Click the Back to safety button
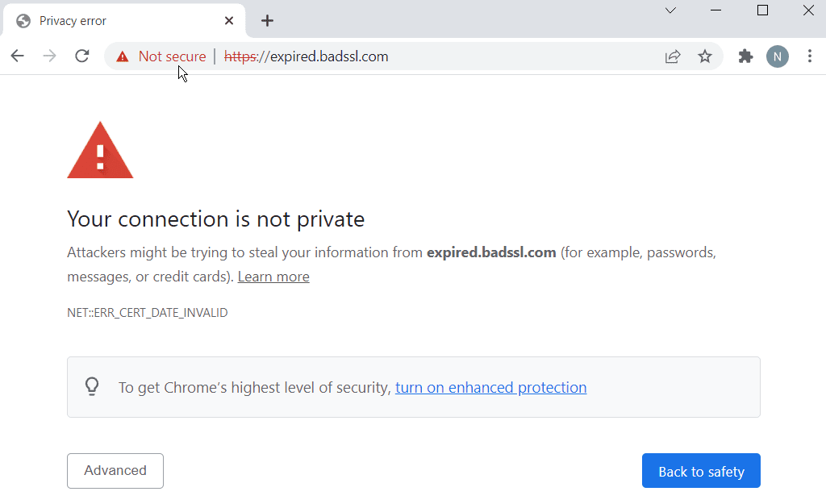The image size is (826, 504). point(701,471)
